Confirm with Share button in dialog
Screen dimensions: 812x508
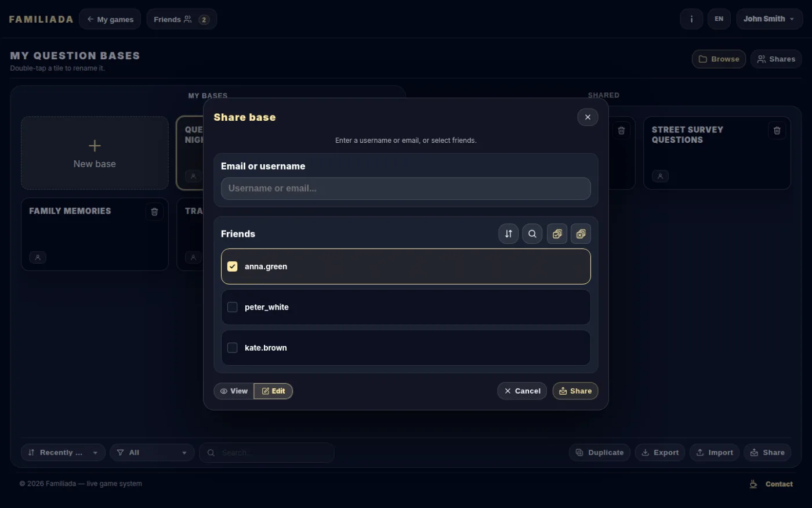575,391
